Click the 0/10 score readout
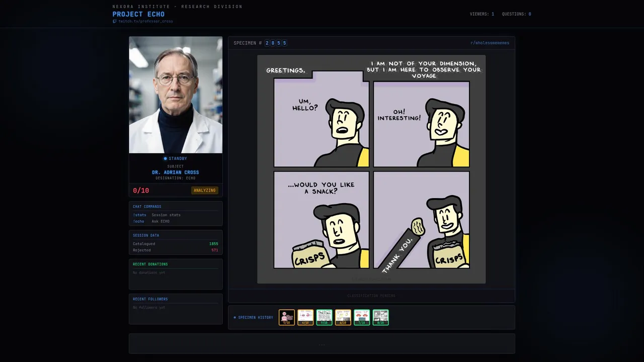The image size is (644, 362). (x=141, y=191)
